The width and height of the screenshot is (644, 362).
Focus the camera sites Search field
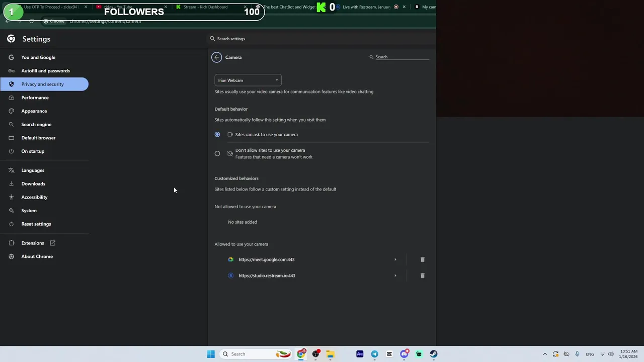pyautogui.click(x=402, y=57)
